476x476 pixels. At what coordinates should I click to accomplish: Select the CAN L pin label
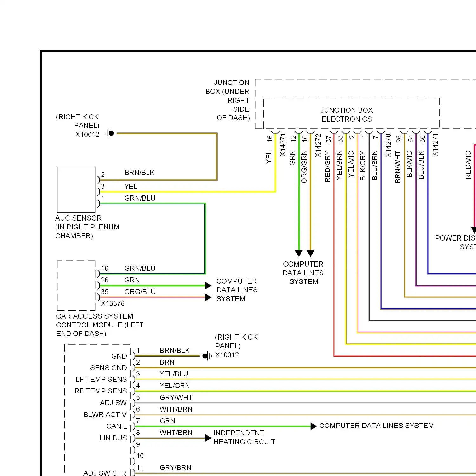point(116,426)
